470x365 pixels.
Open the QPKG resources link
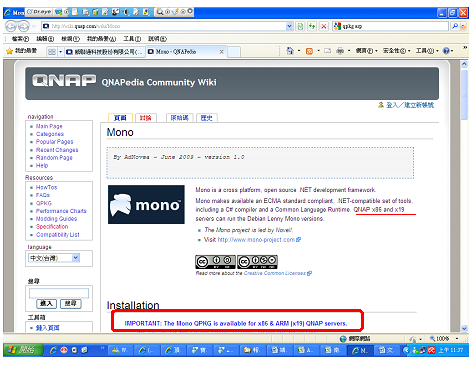(44, 203)
